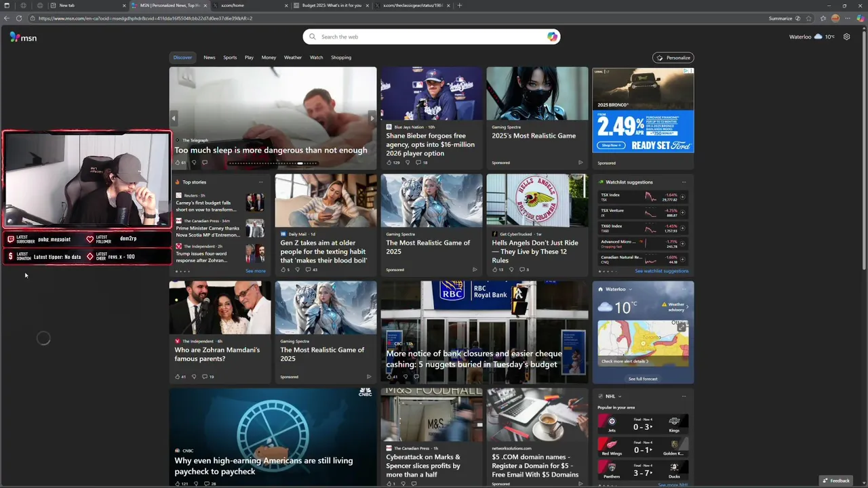Like the Shane Bieber article
The height and width of the screenshot is (488, 868).
coord(389,163)
